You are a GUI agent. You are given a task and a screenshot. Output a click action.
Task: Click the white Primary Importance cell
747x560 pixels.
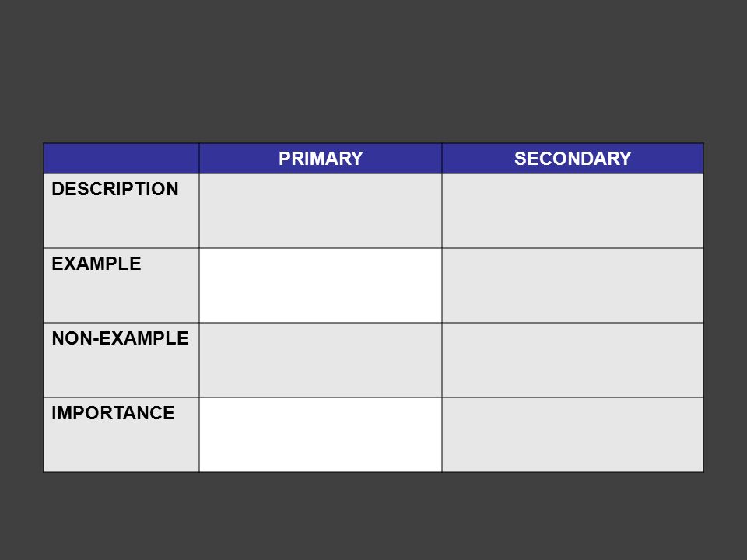pyautogui.click(x=320, y=435)
